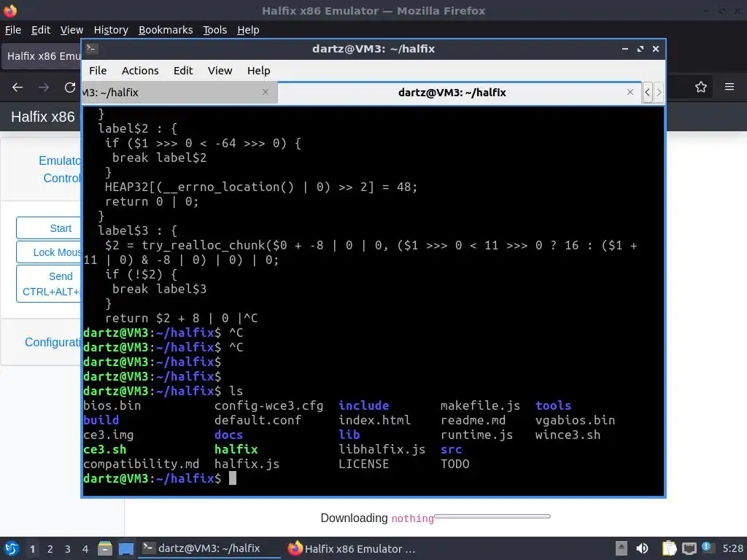Click 'vgabios.bin' filename in terminal
This screenshot has width=747, height=560.
tap(575, 420)
